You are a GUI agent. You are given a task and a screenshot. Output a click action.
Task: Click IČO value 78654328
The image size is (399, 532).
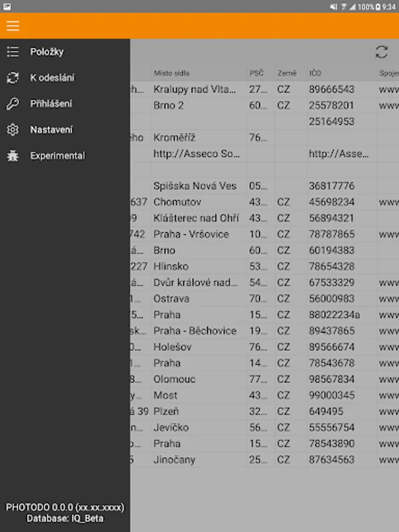tap(332, 267)
